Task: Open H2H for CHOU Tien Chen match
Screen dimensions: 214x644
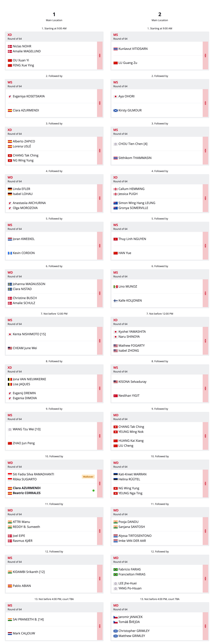Action: coord(205,151)
